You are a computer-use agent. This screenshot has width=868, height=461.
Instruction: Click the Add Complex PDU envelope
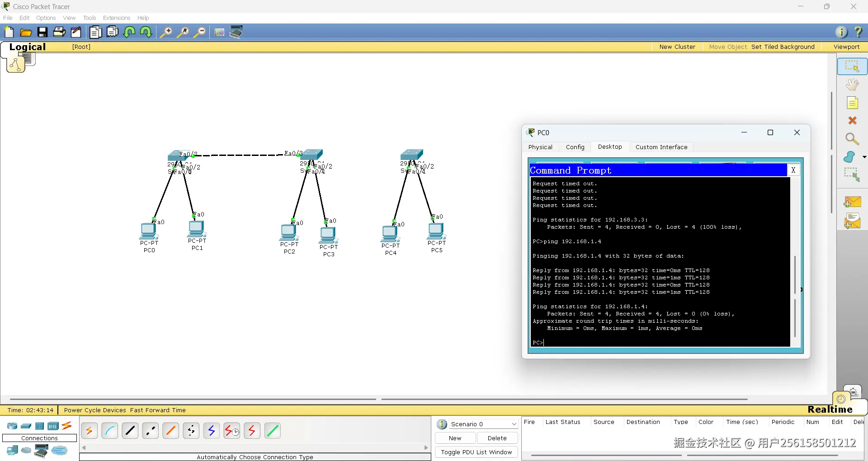pyautogui.click(x=853, y=221)
